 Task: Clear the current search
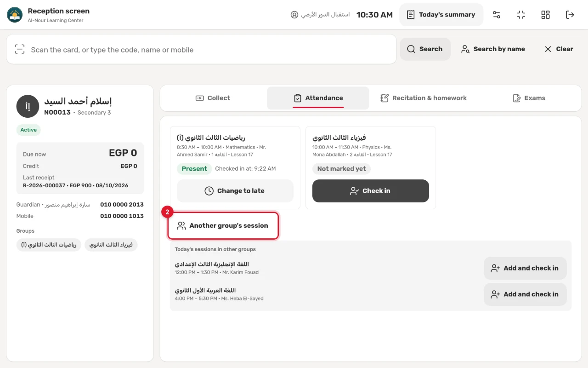tap(559, 49)
